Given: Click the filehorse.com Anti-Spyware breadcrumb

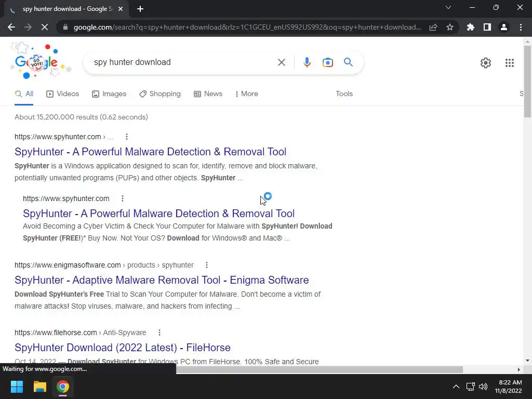Looking at the screenshot, I should click(81, 332).
